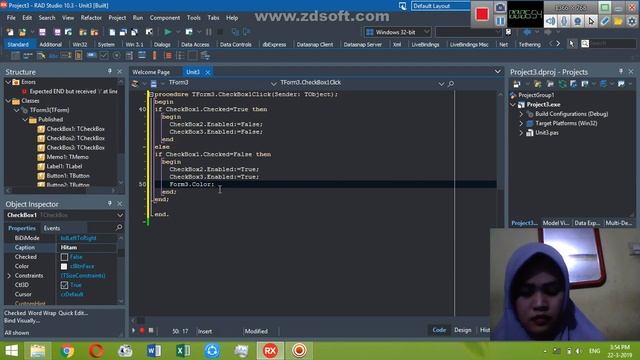
Task: Collapse the Errors node in Structure
Action: tap(8, 82)
